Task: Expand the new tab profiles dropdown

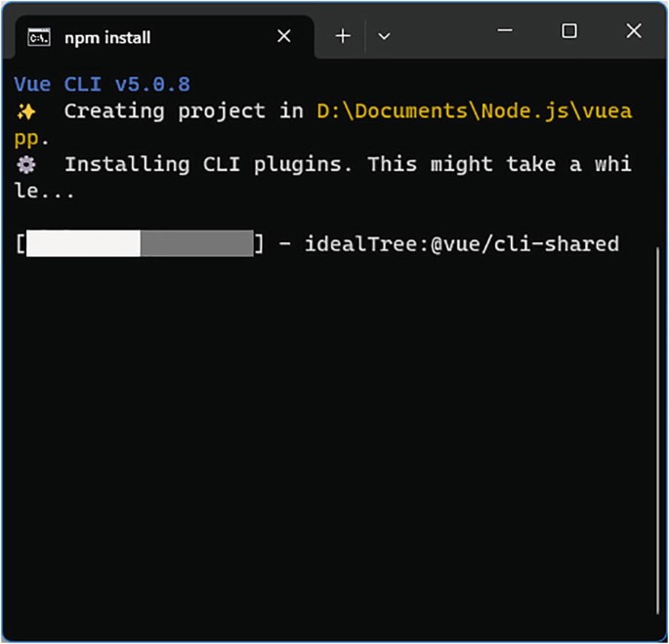Action: point(384,36)
